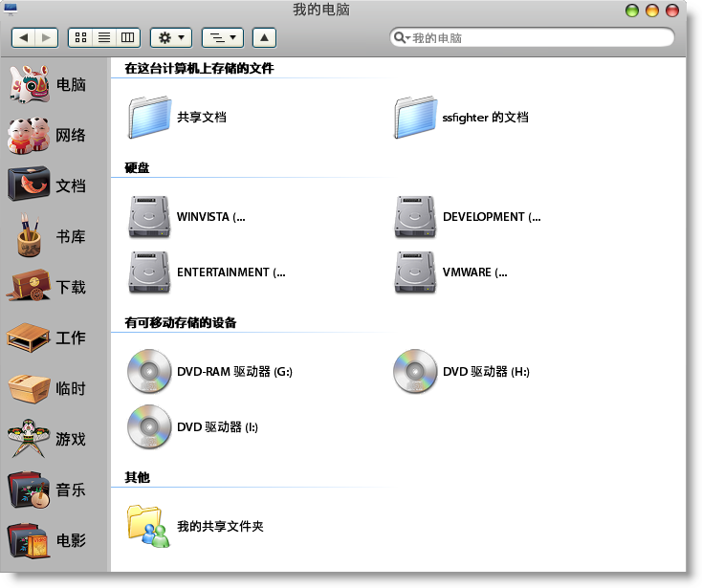The height and width of the screenshot is (588, 702).
Task: Open 我的共享文件夹 folder
Action: coord(149,526)
